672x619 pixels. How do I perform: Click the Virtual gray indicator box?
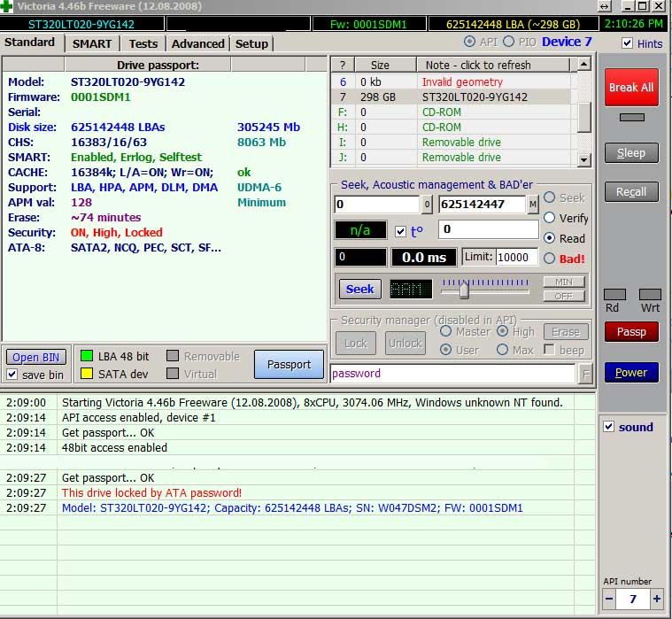pyautogui.click(x=173, y=373)
